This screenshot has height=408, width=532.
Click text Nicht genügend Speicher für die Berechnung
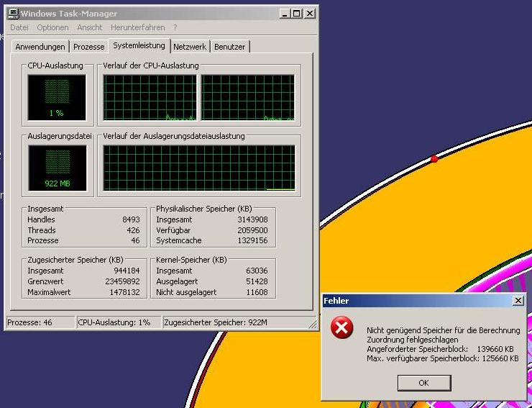coord(443,330)
